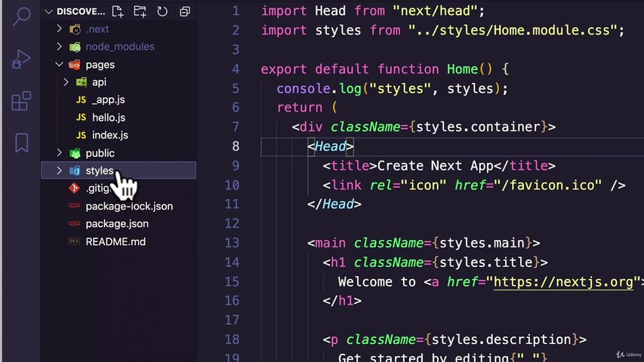644x362 pixels.
Task: Select the public folder
Action: pos(100,153)
